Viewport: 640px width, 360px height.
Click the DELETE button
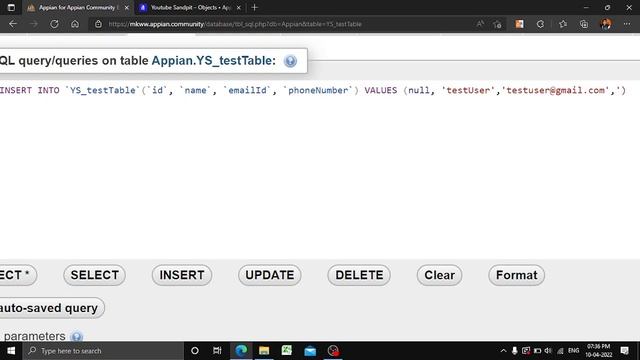pos(359,275)
